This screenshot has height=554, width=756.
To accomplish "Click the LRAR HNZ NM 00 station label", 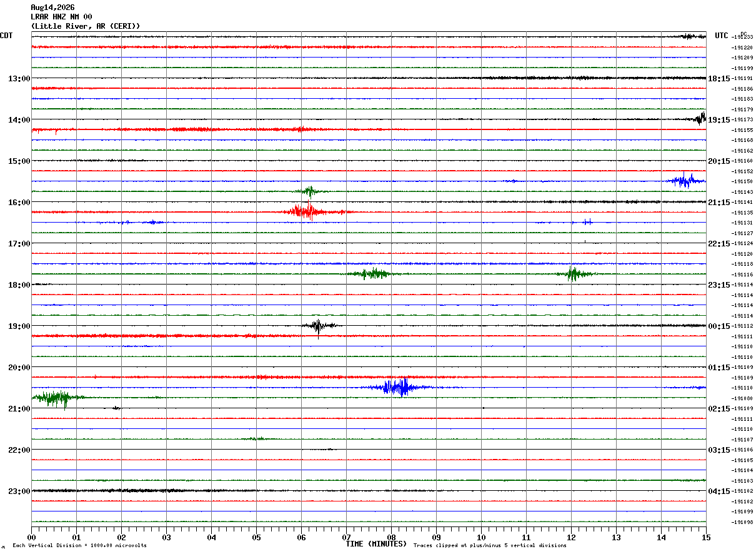I will (x=61, y=17).
